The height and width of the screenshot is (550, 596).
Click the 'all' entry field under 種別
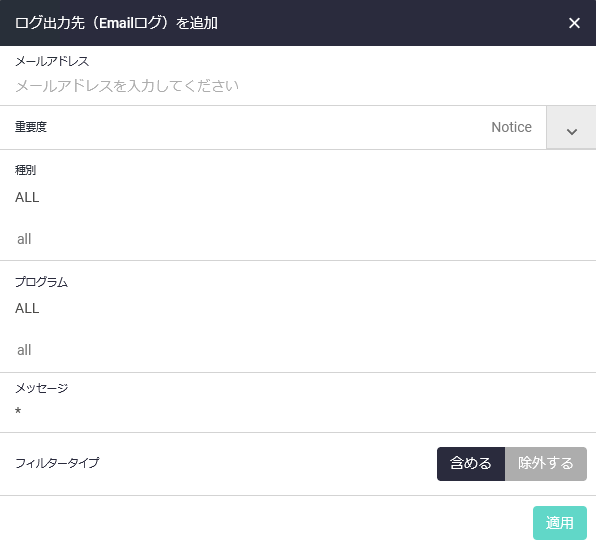point(298,239)
